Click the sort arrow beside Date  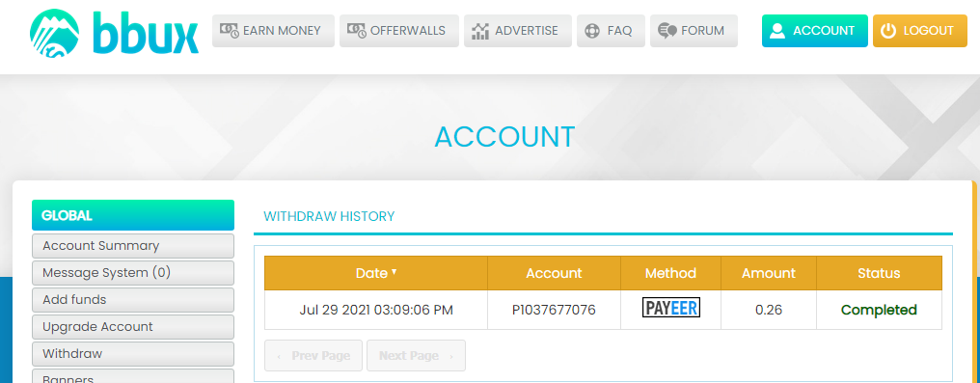point(394,272)
